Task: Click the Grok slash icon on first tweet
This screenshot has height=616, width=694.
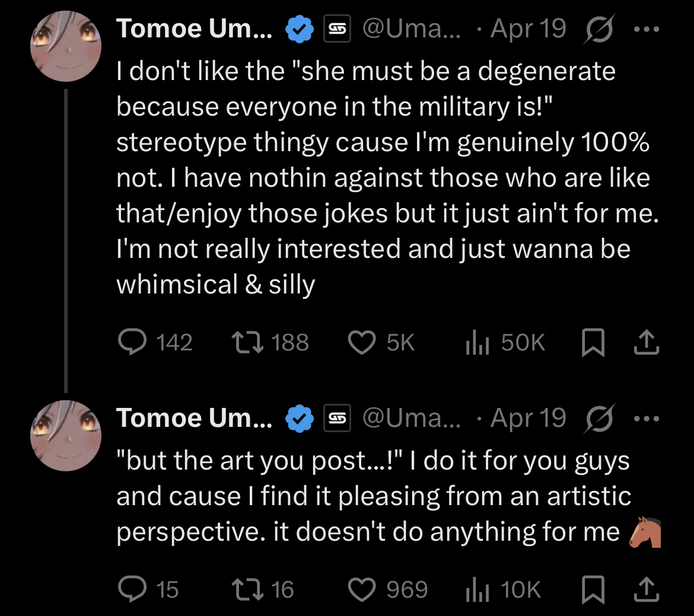Action: 599,30
